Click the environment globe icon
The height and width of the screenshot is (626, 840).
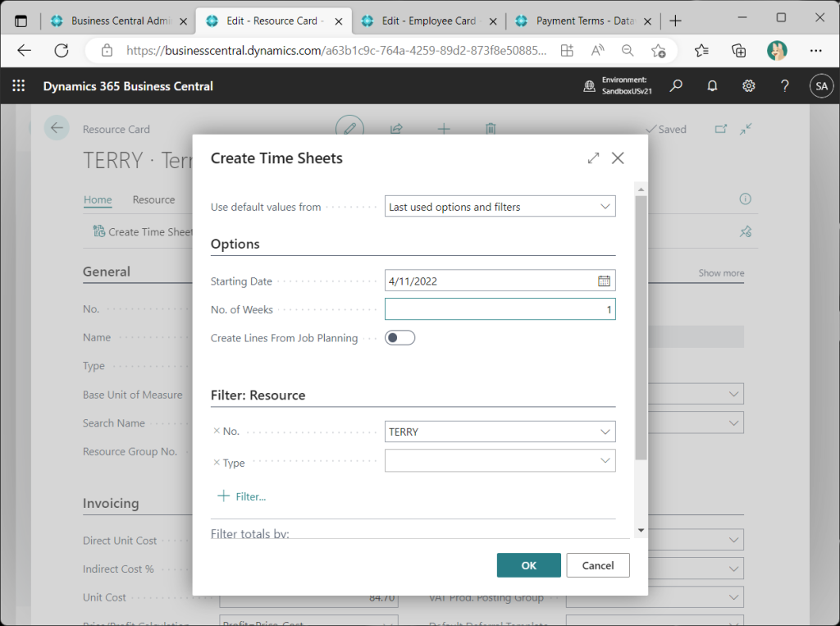coord(589,86)
